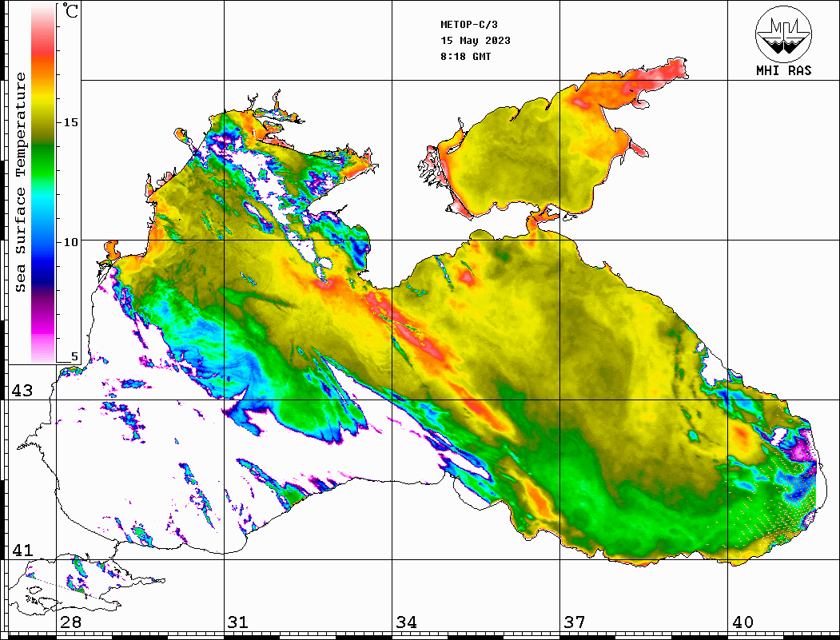Click longitude label '34'

pos(407,622)
